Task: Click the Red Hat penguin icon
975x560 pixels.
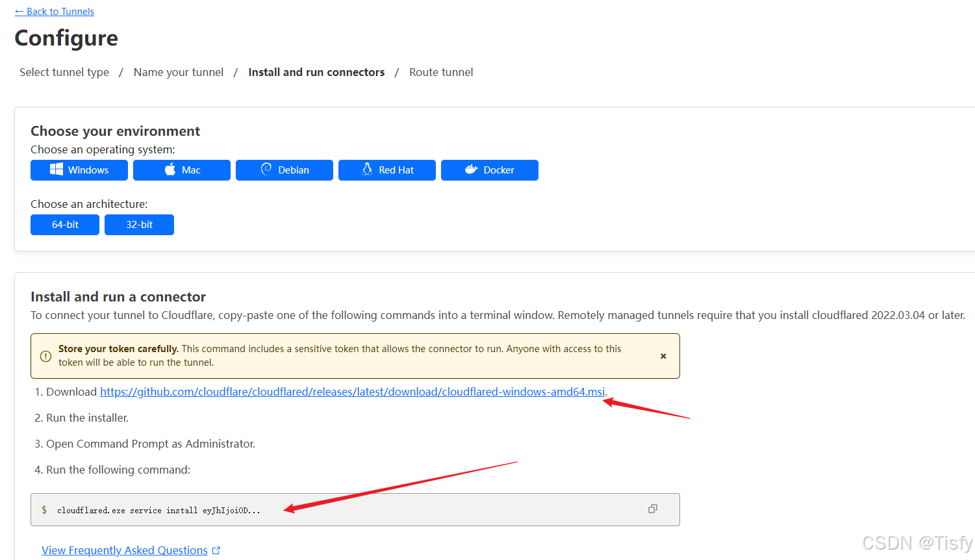Action: coord(367,170)
